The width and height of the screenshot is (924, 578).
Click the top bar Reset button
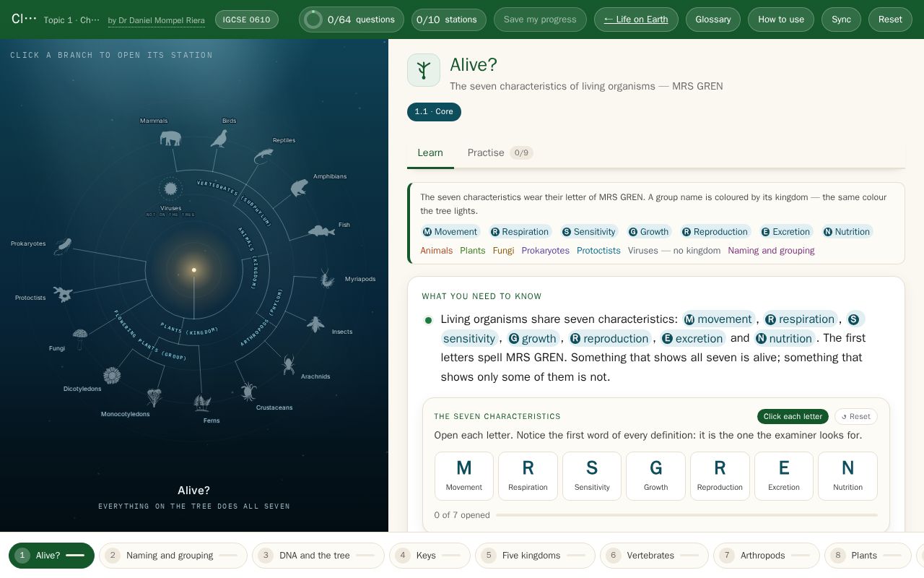pyautogui.click(x=890, y=20)
